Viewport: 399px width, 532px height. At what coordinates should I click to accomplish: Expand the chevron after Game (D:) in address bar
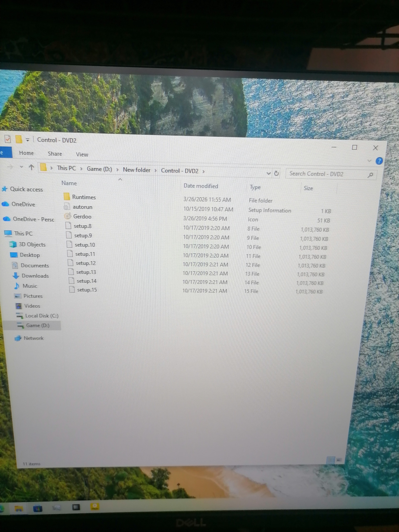click(x=117, y=170)
